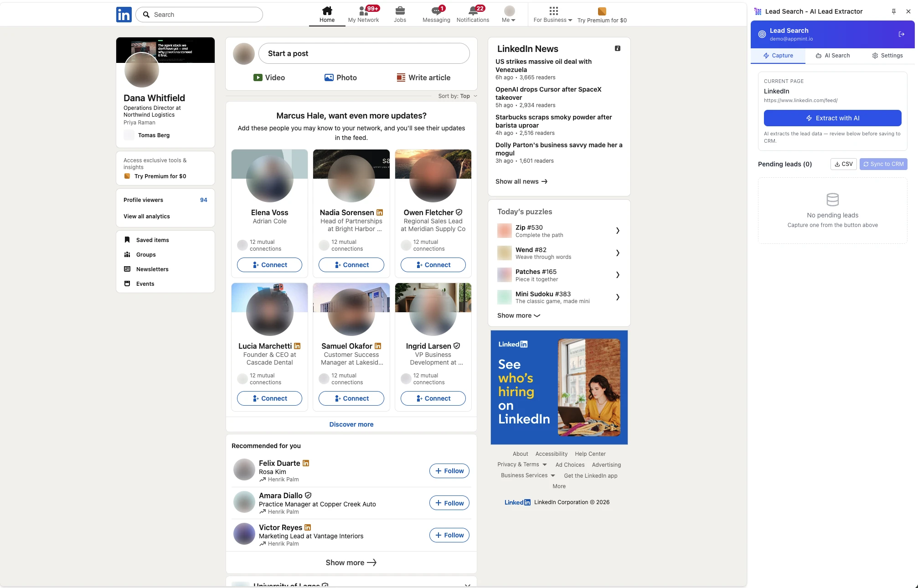Connect with Lucia Marchetti

click(x=269, y=398)
